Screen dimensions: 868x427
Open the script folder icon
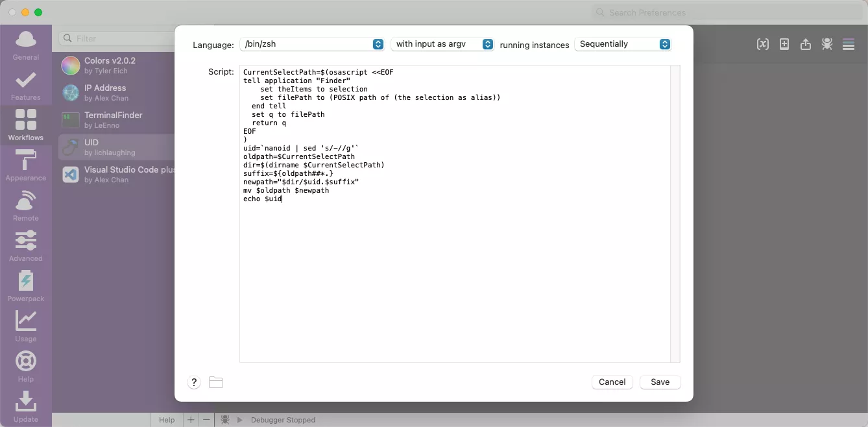tap(216, 382)
